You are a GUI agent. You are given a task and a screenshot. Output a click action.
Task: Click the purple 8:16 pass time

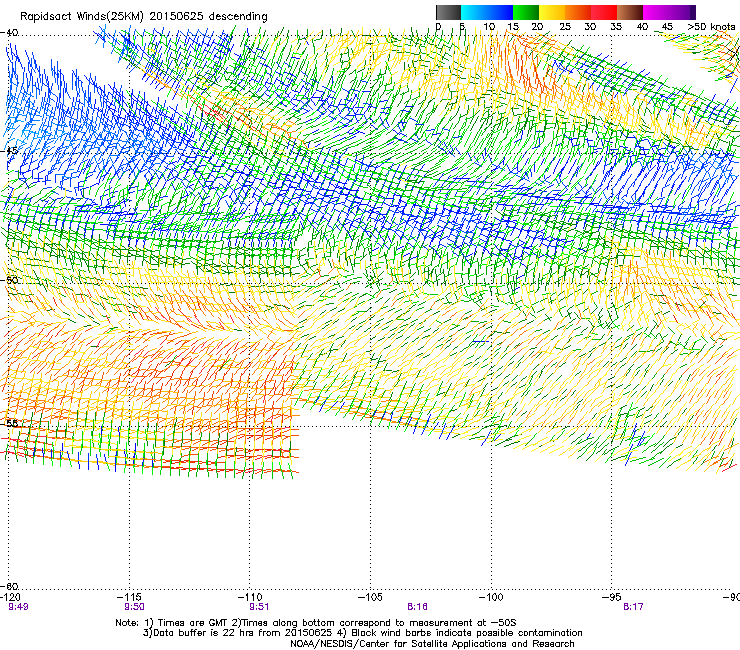point(417,607)
